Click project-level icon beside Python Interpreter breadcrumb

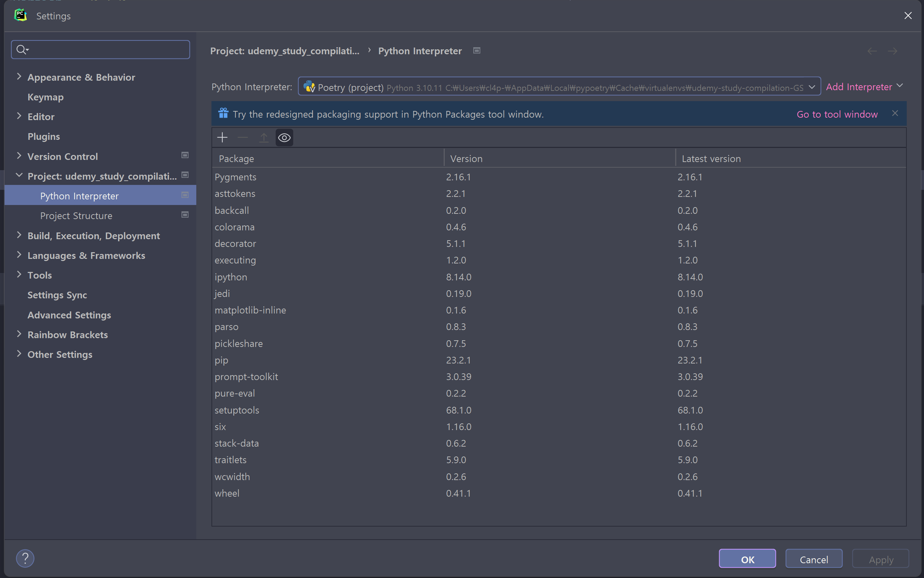[476, 50]
